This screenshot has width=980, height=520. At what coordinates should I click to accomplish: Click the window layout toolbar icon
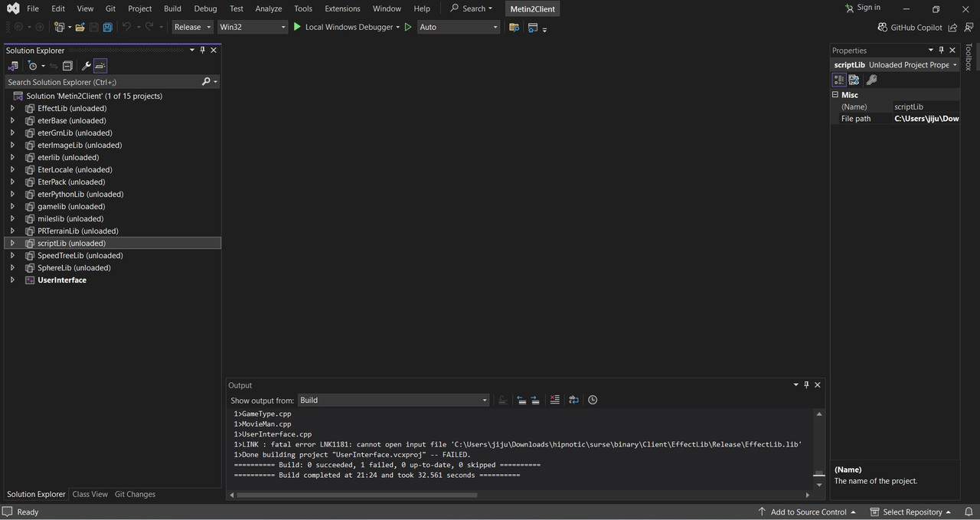[x=533, y=27]
